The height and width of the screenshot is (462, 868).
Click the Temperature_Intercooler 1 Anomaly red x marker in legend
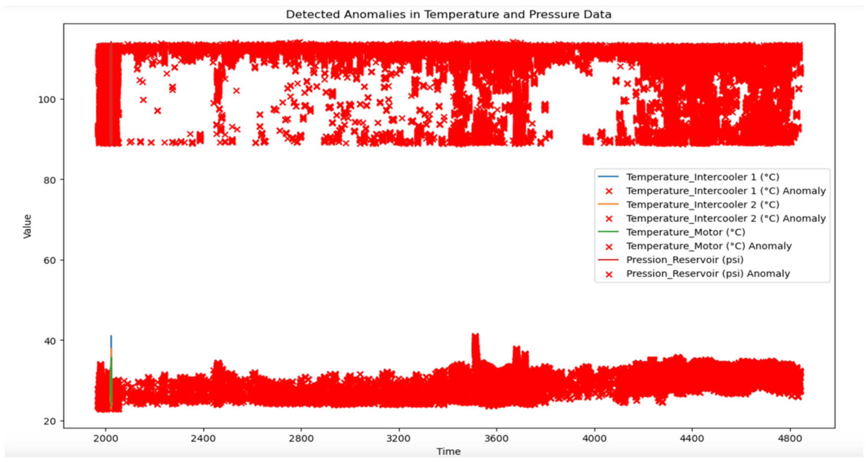coord(609,191)
